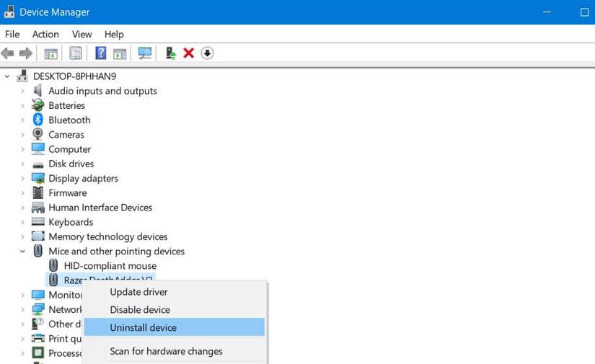
Task: Expand Audio inputs and outputs chevron
Action: pos(23,91)
